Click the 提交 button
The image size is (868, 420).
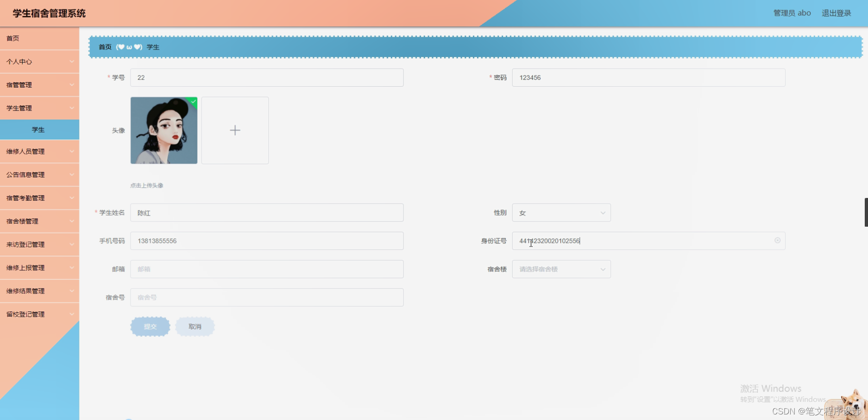pos(150,326)
